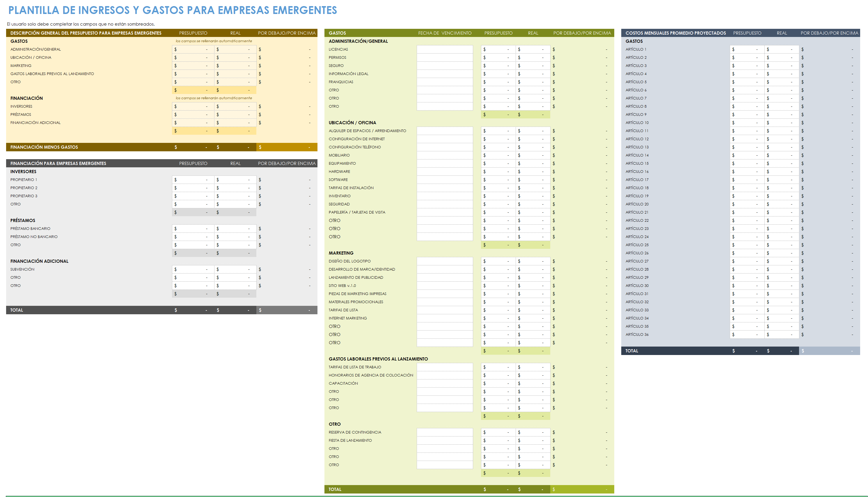Click the instruction note about unshaded fields
This screenshot has height=497, width=868.
point(81,24)
